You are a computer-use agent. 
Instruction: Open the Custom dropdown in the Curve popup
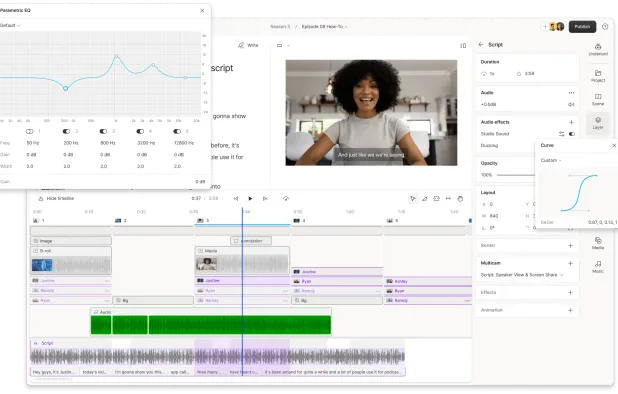pos(551,160)
